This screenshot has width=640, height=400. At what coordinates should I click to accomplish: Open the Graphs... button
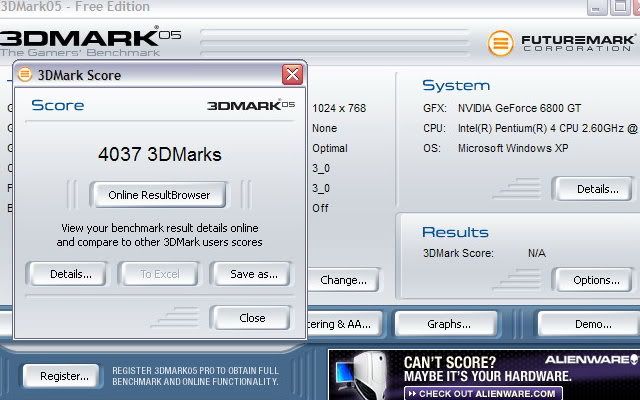tap(447, 324)
